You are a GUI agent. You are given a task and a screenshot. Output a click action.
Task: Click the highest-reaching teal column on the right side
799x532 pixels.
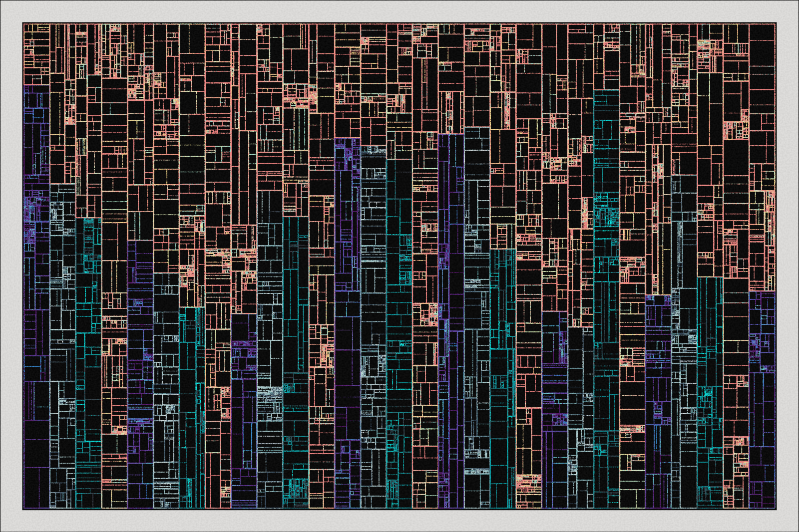[x=606, y=299]
